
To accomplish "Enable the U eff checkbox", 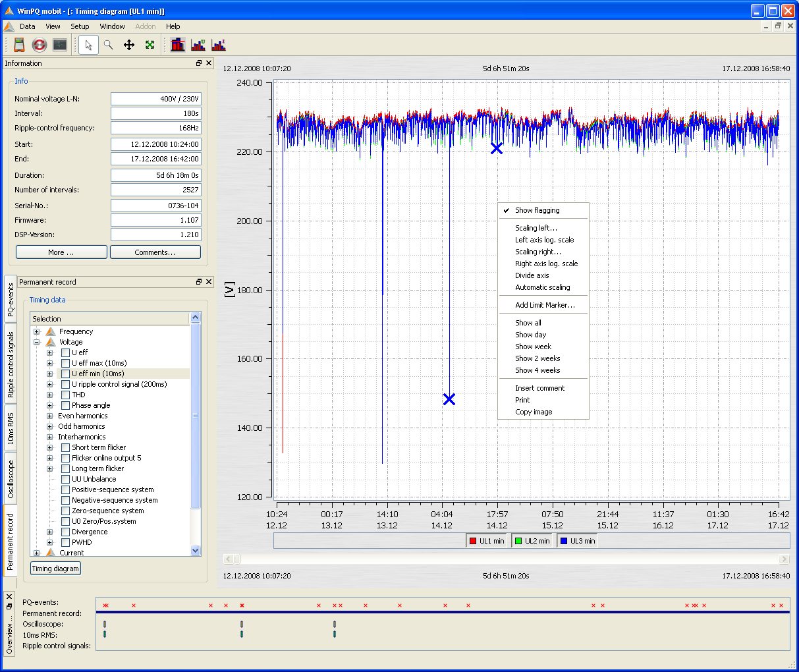I will click(x=65, y=352).
